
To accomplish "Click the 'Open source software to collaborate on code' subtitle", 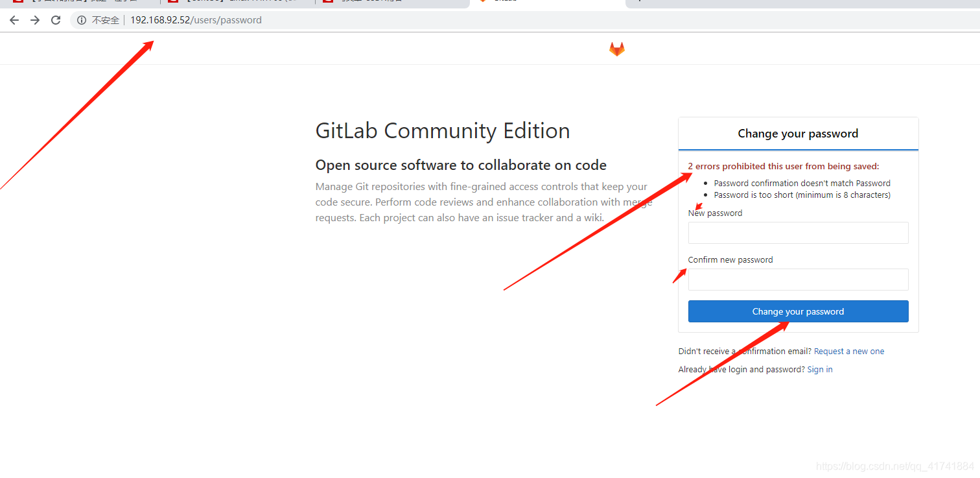I will pyautogui.click(x=461, y=165).
